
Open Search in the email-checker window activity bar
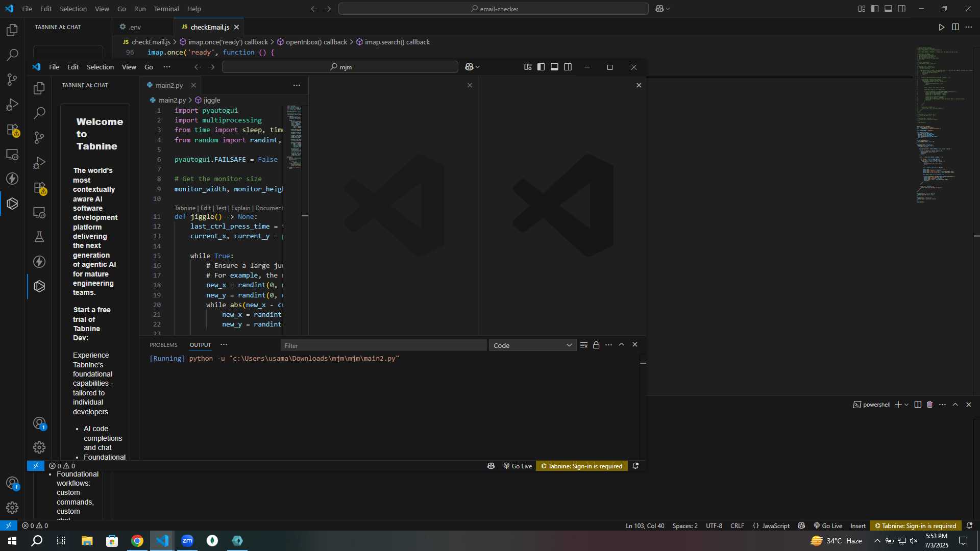pyautogui.click(x=12, y=55)
